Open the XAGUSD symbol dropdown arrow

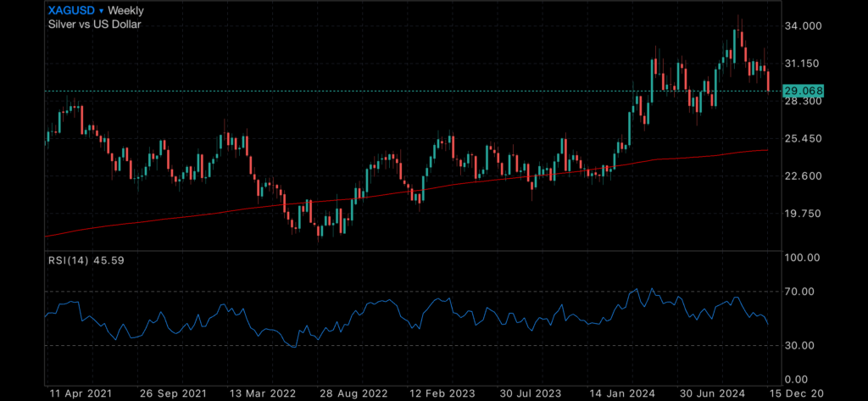[x=102, y=10]
